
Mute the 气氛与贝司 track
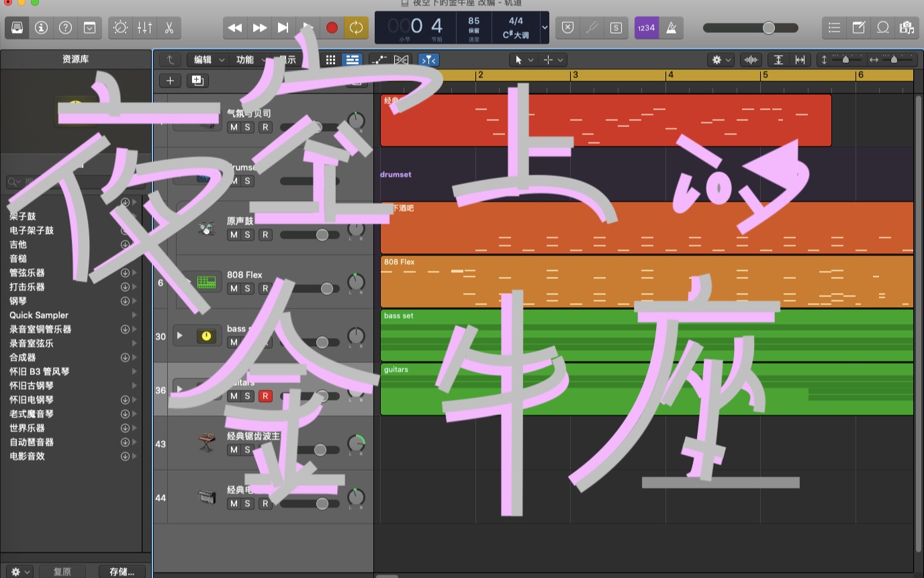234,127
